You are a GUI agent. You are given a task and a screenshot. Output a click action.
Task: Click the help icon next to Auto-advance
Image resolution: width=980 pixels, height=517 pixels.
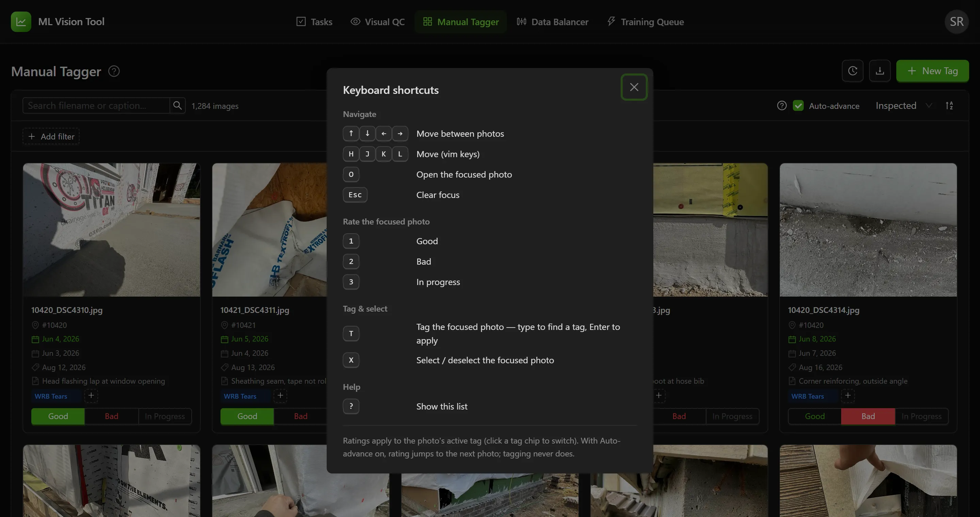[x=782, y=106]
